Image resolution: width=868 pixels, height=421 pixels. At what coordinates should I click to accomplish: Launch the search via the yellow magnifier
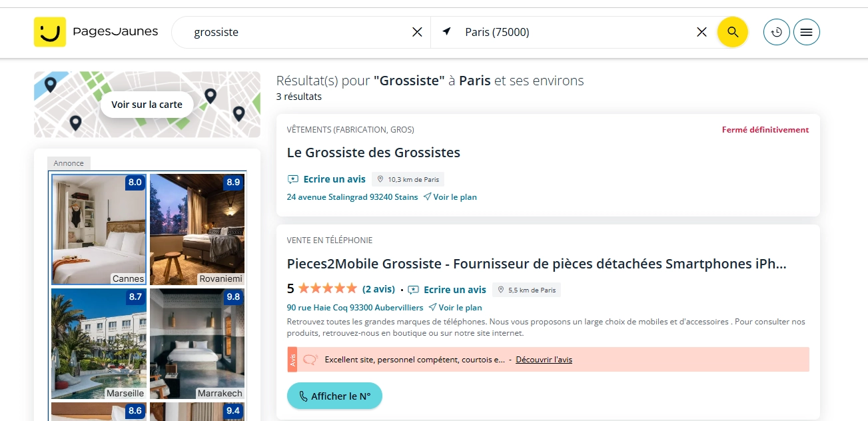[x=732, y=31]
